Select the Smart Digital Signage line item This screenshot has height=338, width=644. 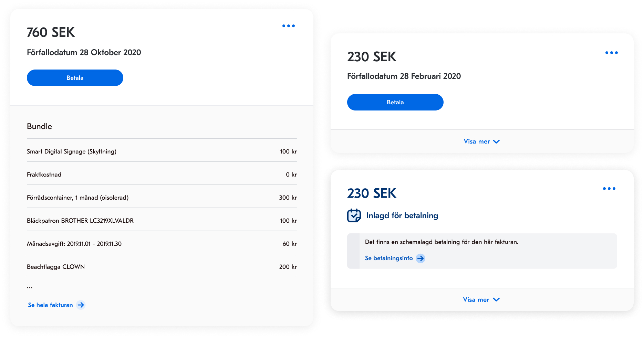(x=72, y=151)
